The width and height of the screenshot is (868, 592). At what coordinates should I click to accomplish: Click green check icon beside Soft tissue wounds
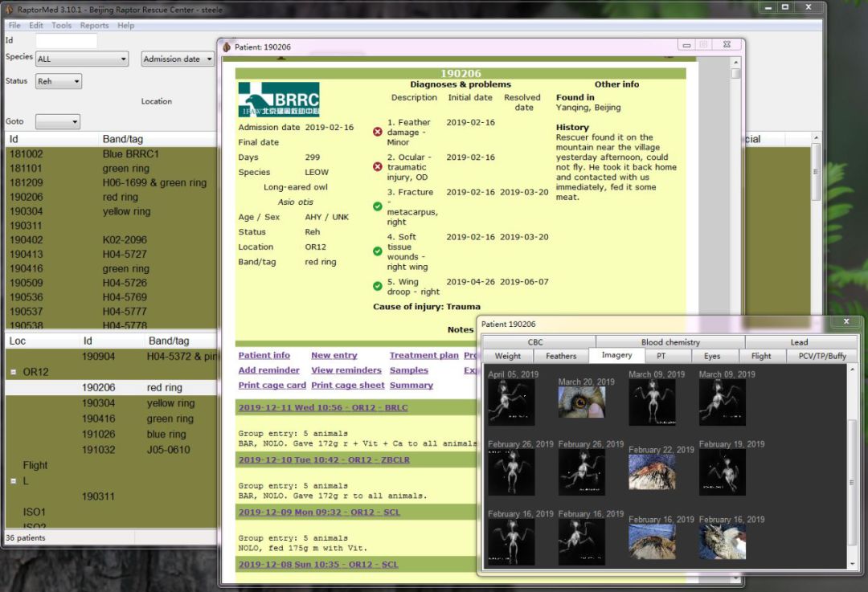pos(378,251)
